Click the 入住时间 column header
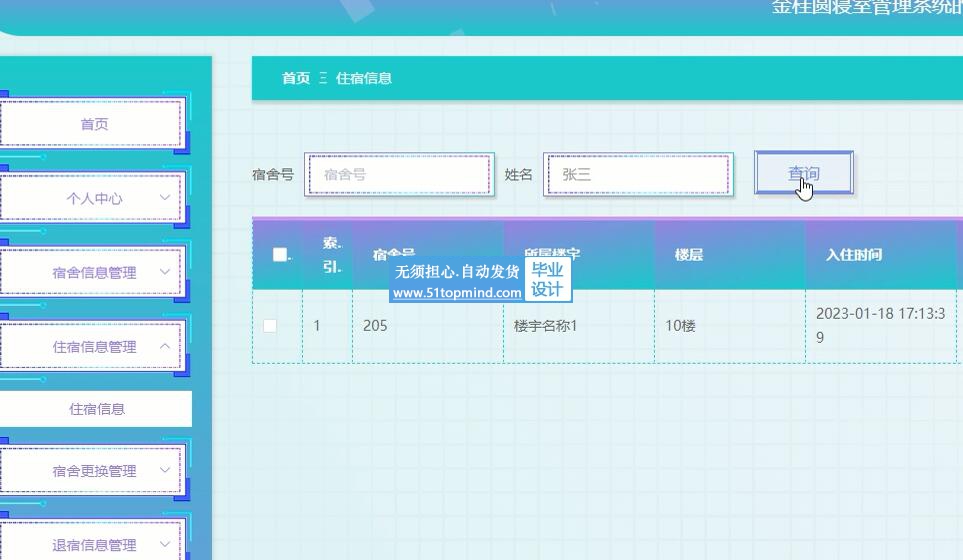963x560 pixels. pos(853,255)
